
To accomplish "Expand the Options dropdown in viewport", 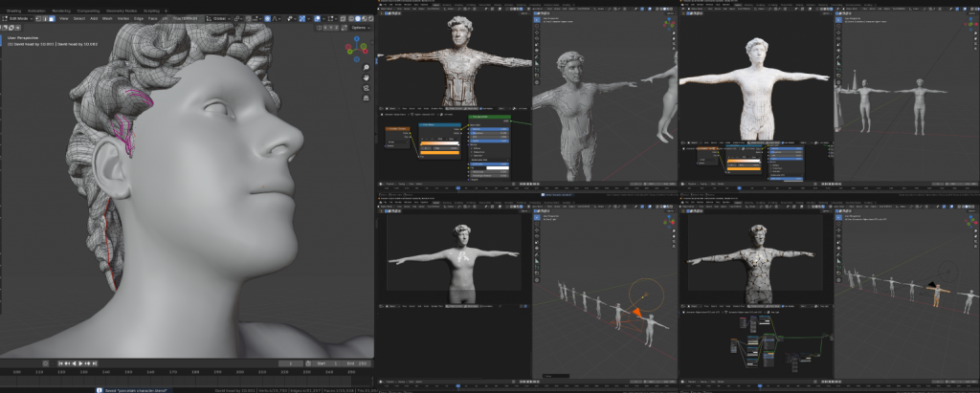I will pos(359,27).
